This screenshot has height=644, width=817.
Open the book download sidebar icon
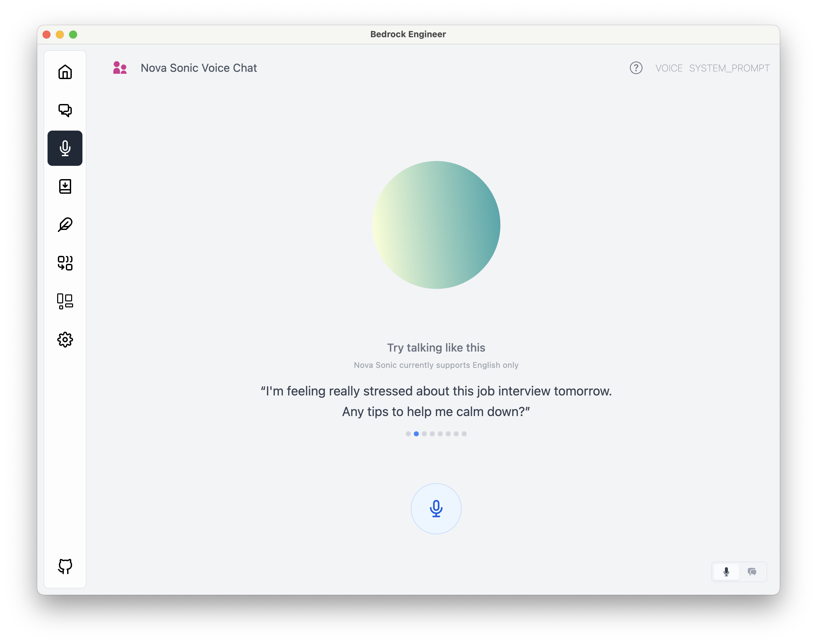click(65, 186)
